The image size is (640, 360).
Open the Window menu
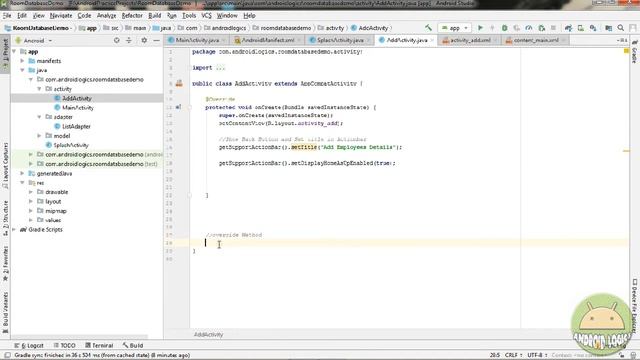tap(227, 16)
